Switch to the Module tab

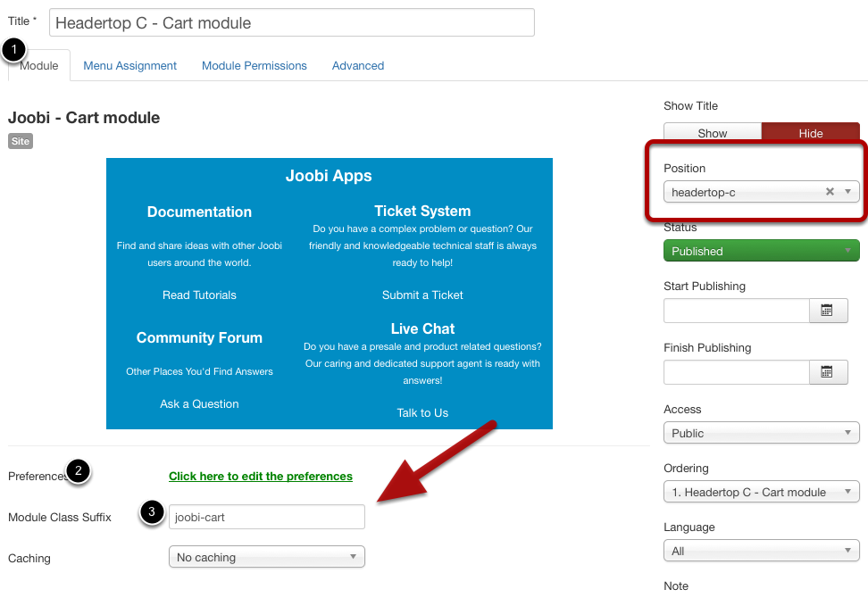(x=38, y=66)
